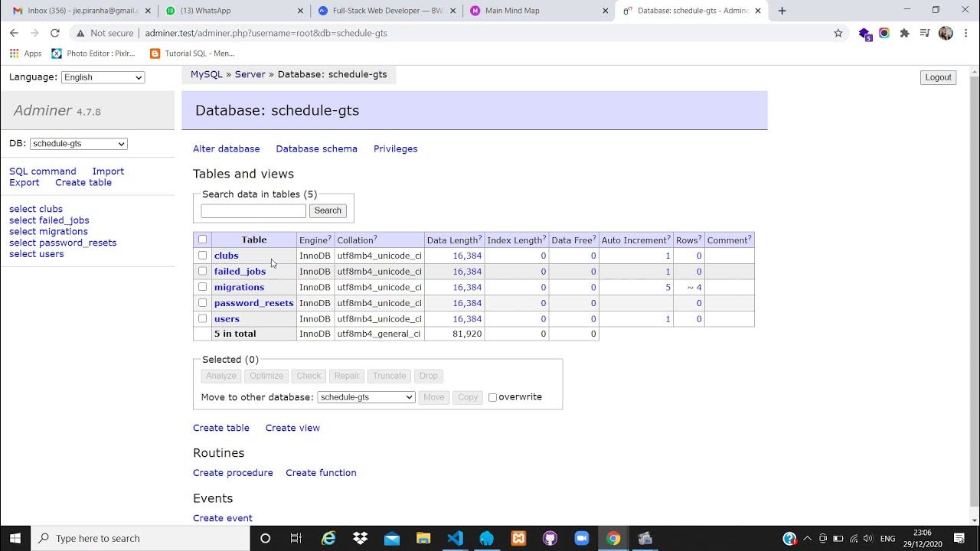Open the users table link
This screenshot has width=980, height=551.
point(227,319)
